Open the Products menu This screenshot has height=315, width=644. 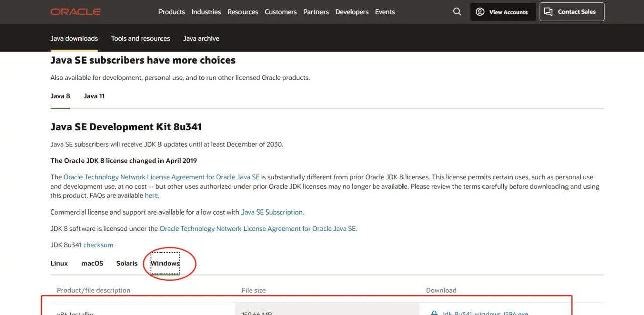pos(172,12)
